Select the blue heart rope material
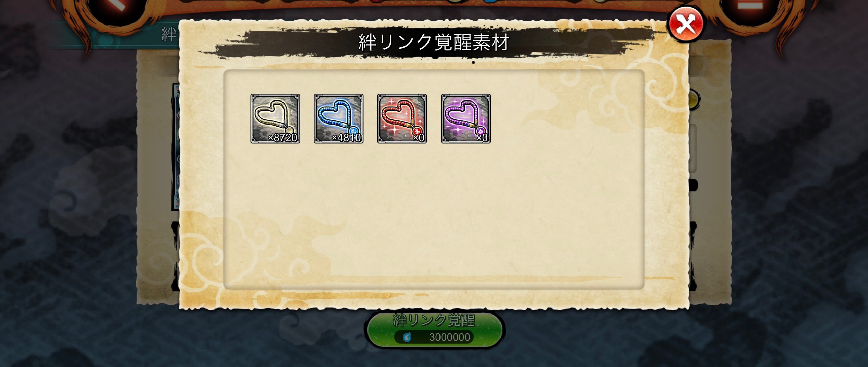Image resolution: width=868 pixels, height=367 pixels. coord(338,118)
